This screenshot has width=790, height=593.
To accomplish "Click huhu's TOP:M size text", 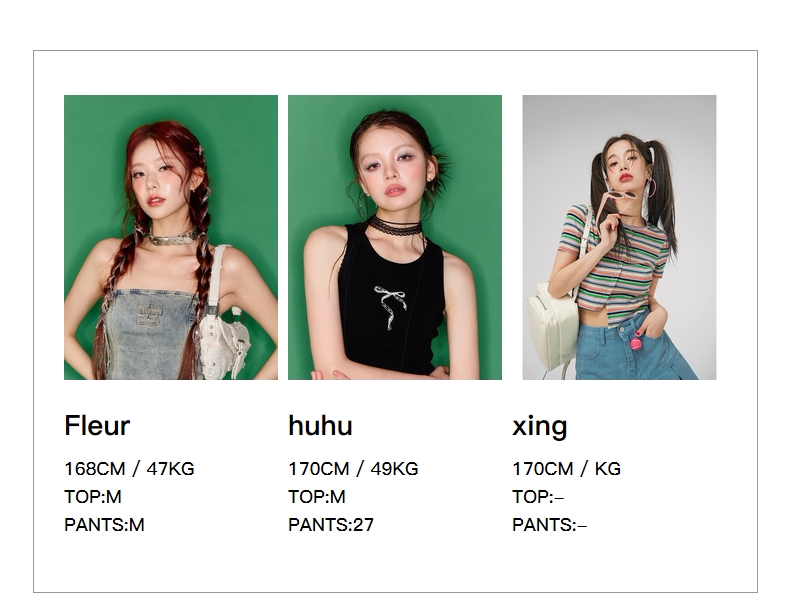I will [317, 497].
